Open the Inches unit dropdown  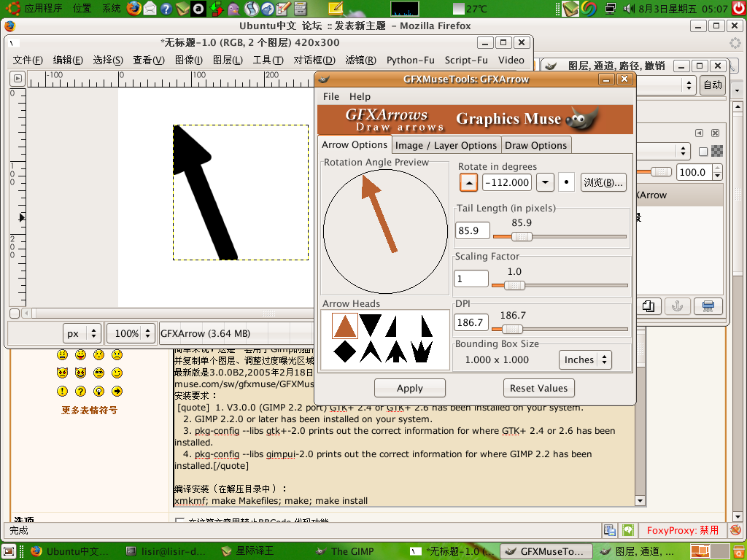point(585,360)
